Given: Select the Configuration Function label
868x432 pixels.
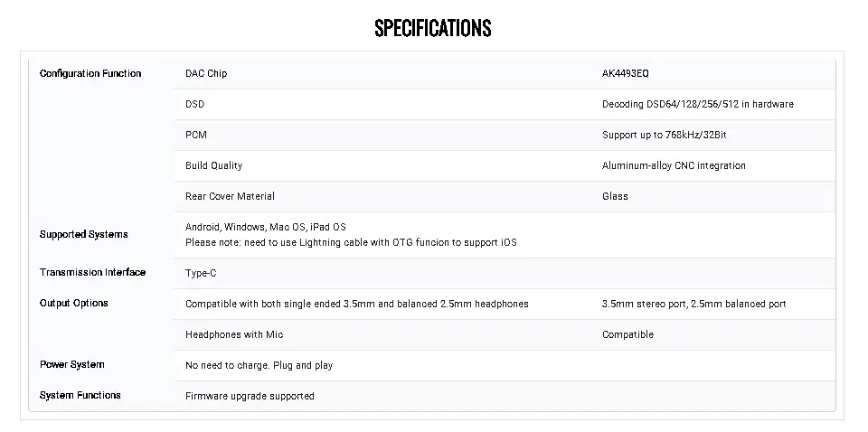Looking at the screenshot, I should click(x=90, y=73).
